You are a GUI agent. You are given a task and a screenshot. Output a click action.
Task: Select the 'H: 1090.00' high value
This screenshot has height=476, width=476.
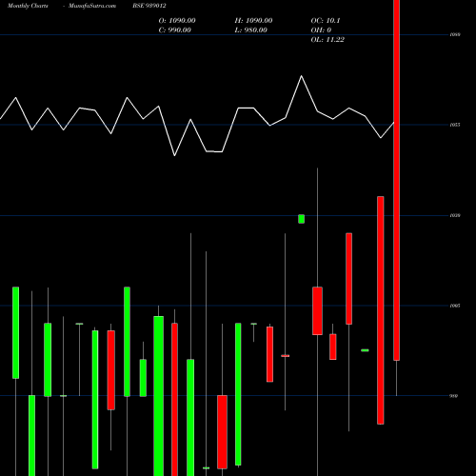click(253, 21)
